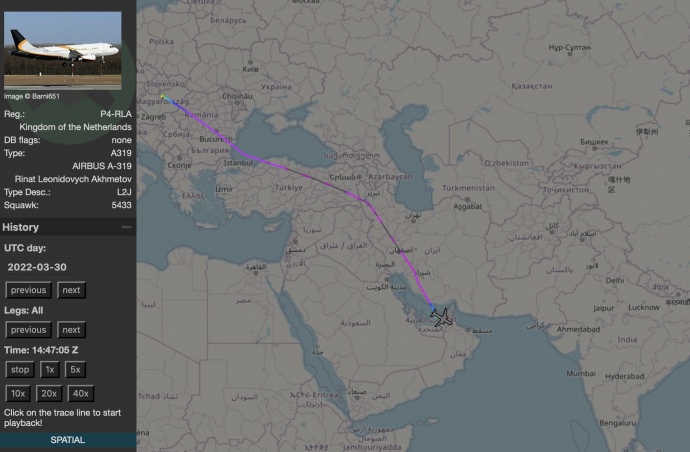Set playback speed to 10x
Viewport: 690px width, 452px height.
(19, 393)
